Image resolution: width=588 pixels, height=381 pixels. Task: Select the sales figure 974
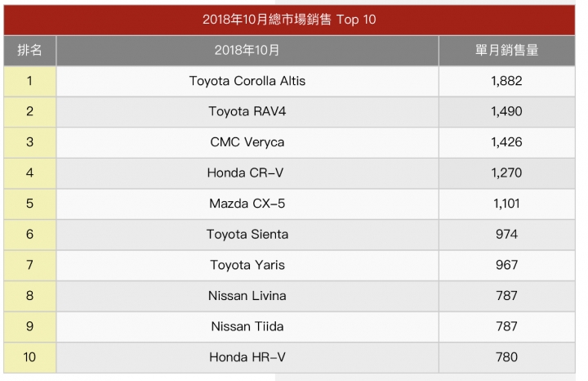pos(506,235)
